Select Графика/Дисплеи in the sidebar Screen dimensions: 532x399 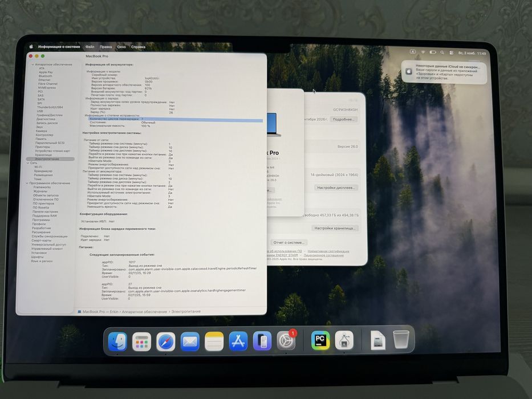[x=50, y=115]
